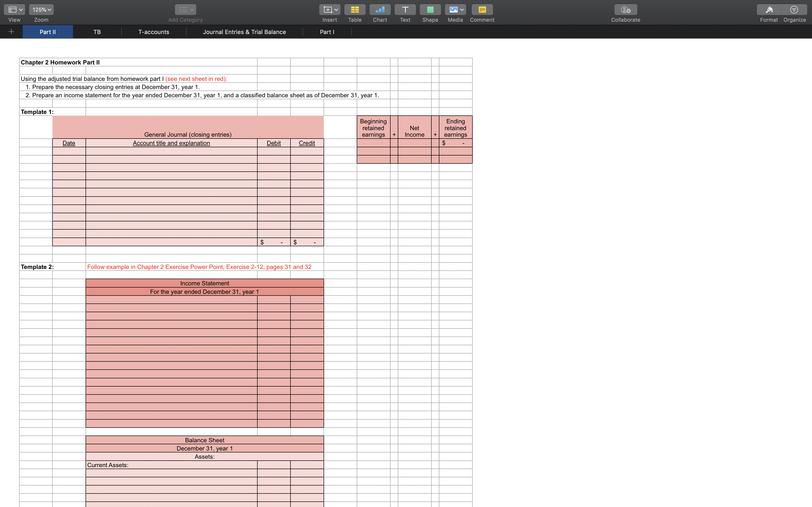Open the Format inspector

(769, 10)
